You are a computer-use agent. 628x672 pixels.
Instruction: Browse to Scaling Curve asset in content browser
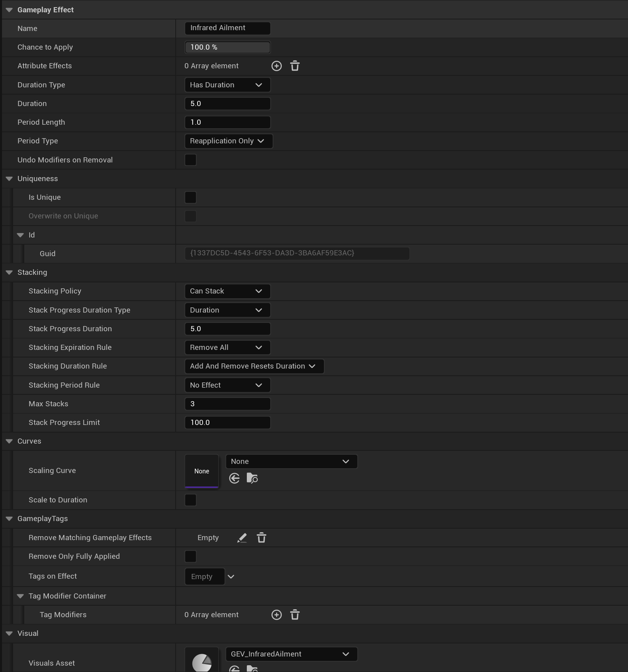[252, 478]
